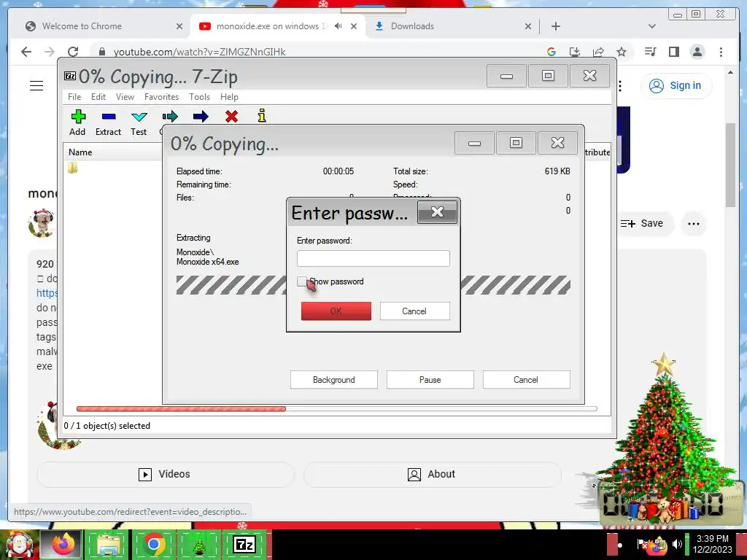747x560 pixels.
Task: Close the Welcome to Chrome tab
Action: click(x=179, y=26)
